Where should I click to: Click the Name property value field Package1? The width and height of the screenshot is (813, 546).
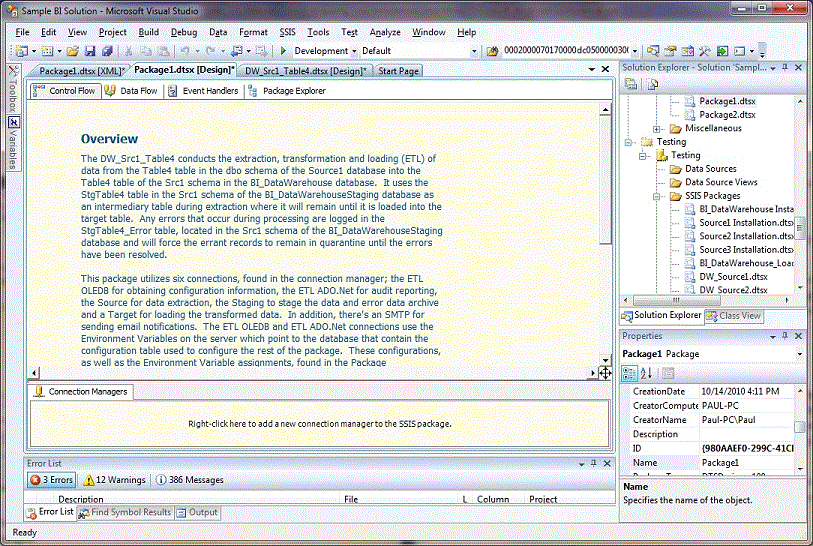click(x=747, y=463)
